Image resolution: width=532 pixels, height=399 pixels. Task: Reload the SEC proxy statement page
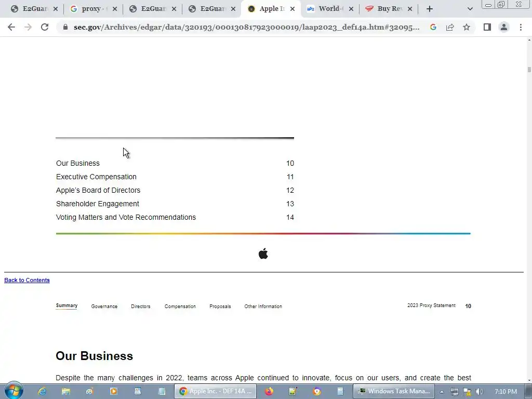click(45, 27)
